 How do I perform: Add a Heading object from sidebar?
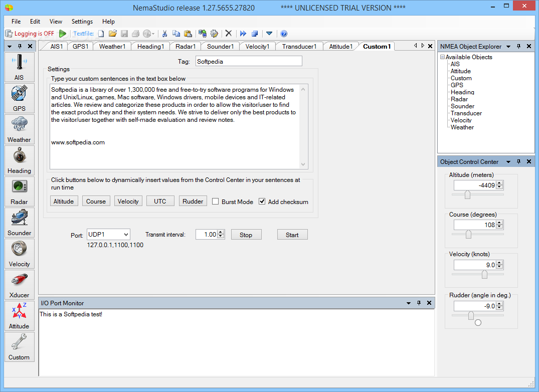point(19,160)
